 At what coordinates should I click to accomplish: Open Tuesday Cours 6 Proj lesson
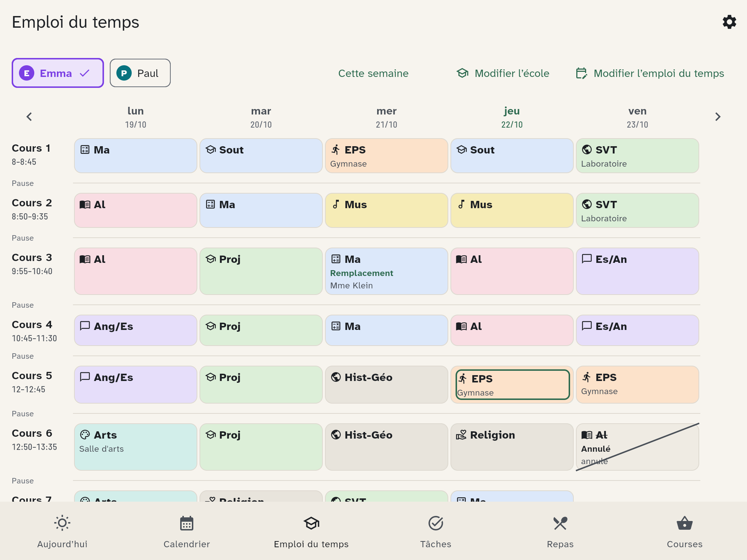[x=261, y=447]
